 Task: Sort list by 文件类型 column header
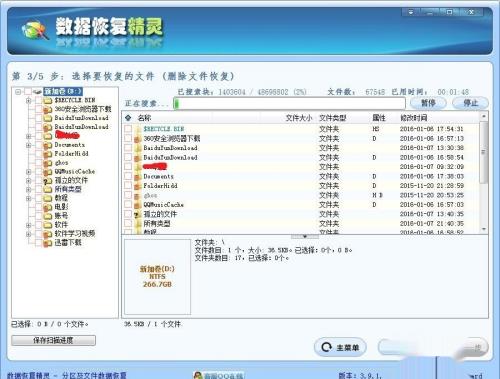tap(332, 118)
